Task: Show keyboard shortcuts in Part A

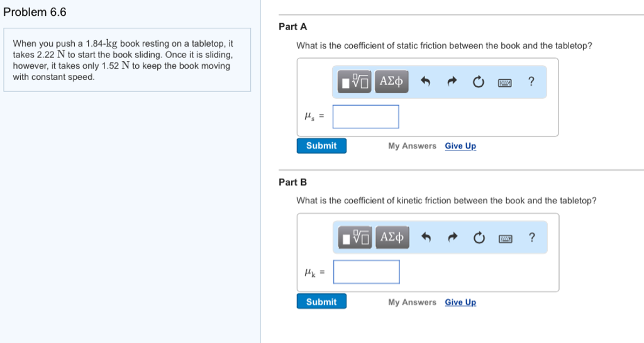Action: [x=505, y=83]
